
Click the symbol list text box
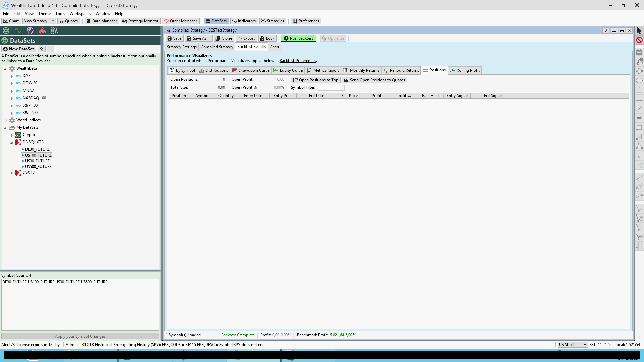point(80,305)
